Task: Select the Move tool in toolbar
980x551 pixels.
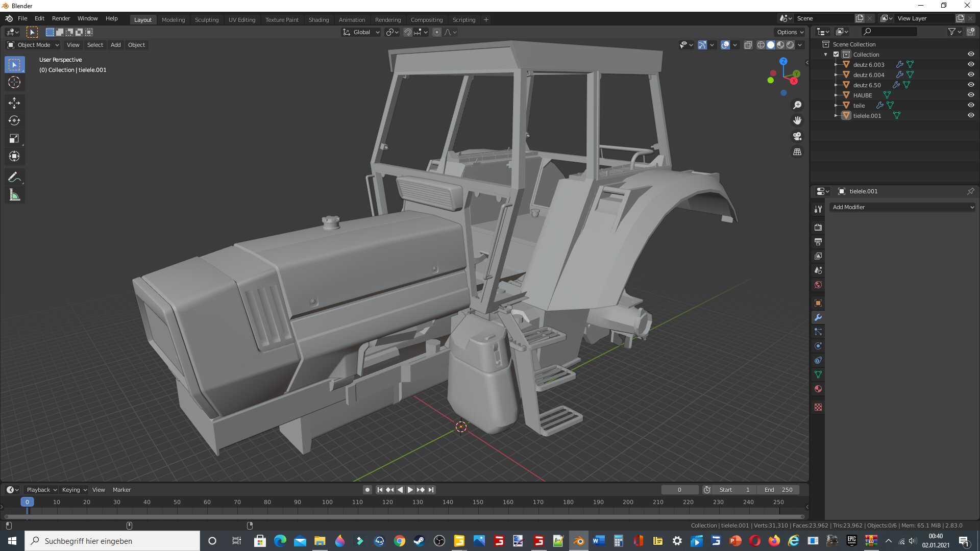Action: click(14, 103)
